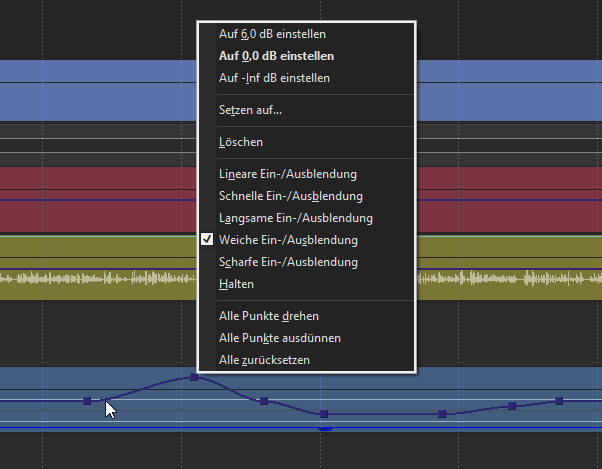Select the audio waveform clip
This screenshot has height=469, width=602.
click(x=100, y=283)
